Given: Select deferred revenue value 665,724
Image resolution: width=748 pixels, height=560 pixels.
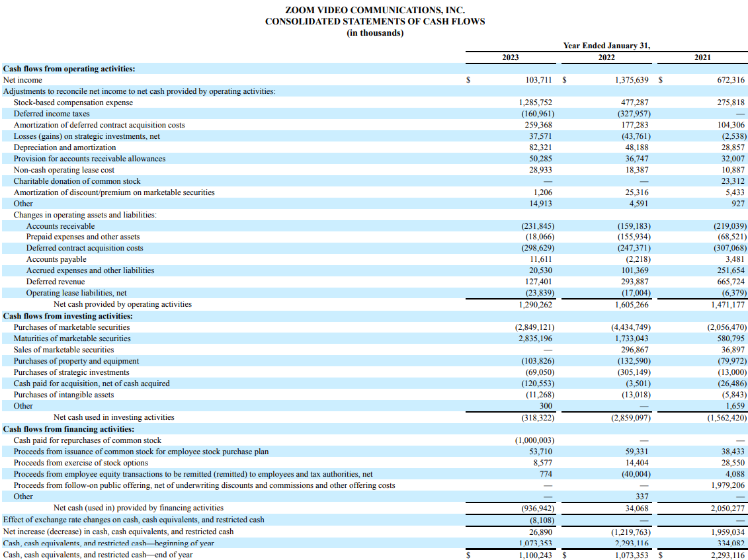Looking at the screenshot, I should tap(731, 282).
